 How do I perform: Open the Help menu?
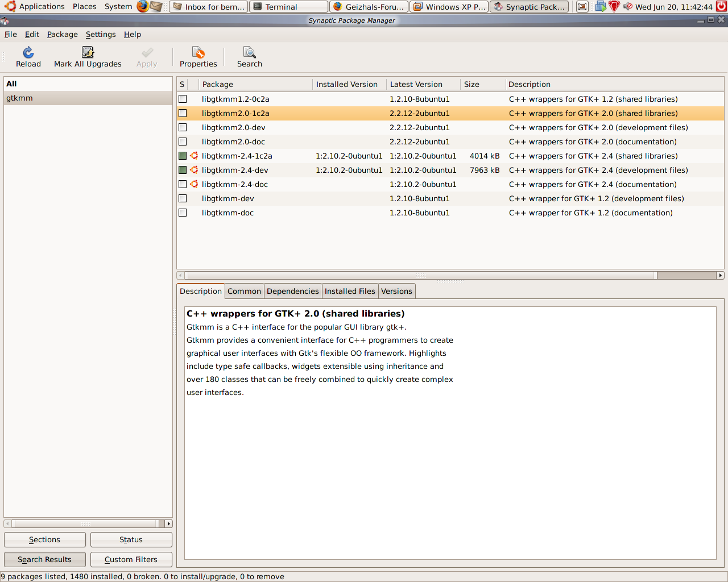133,34
